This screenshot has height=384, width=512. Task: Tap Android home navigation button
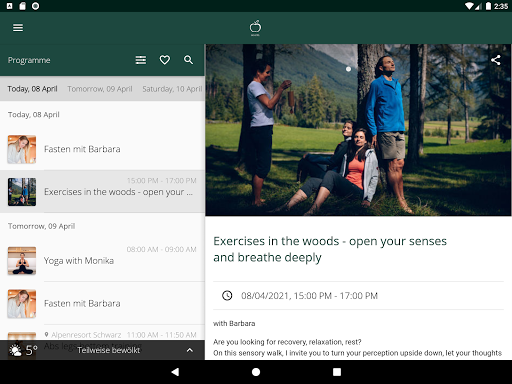[256, 372]
